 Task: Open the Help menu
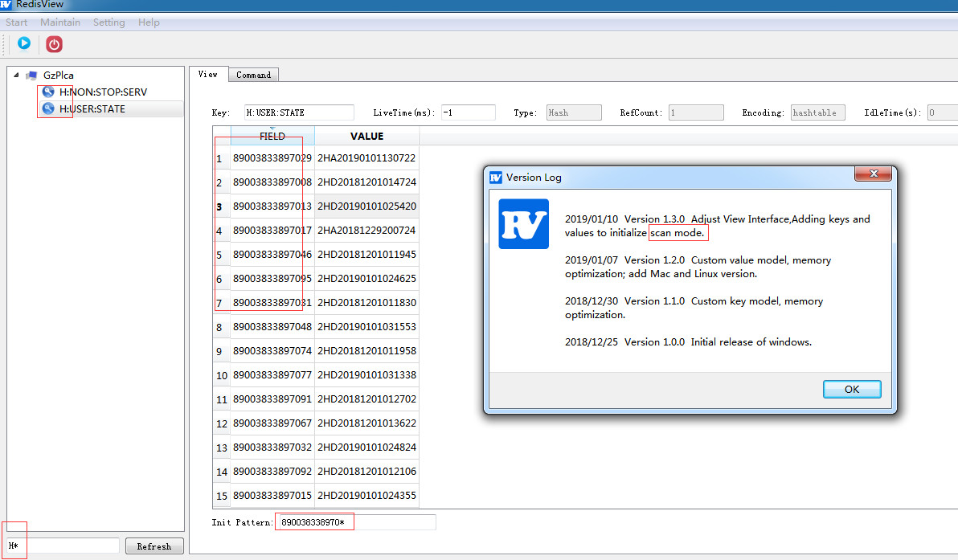click(x=149, y=22)
